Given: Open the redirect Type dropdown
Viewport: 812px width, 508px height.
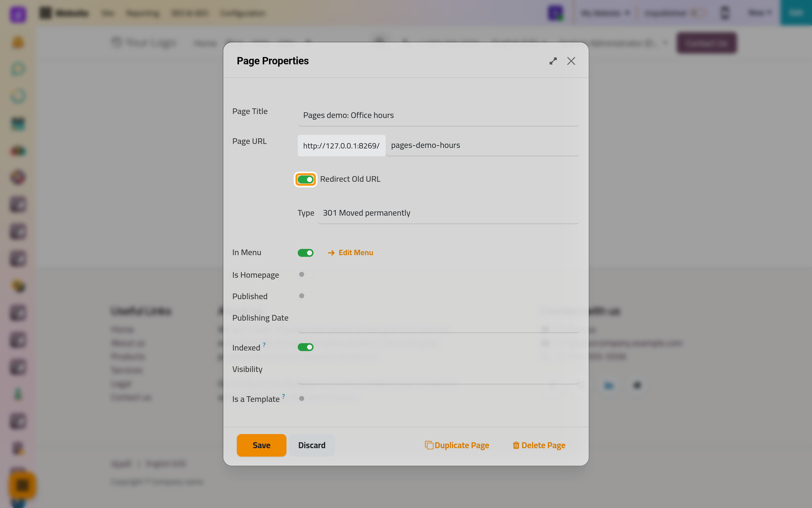Looking at the screenshot, I should click(x=448, y=213).
